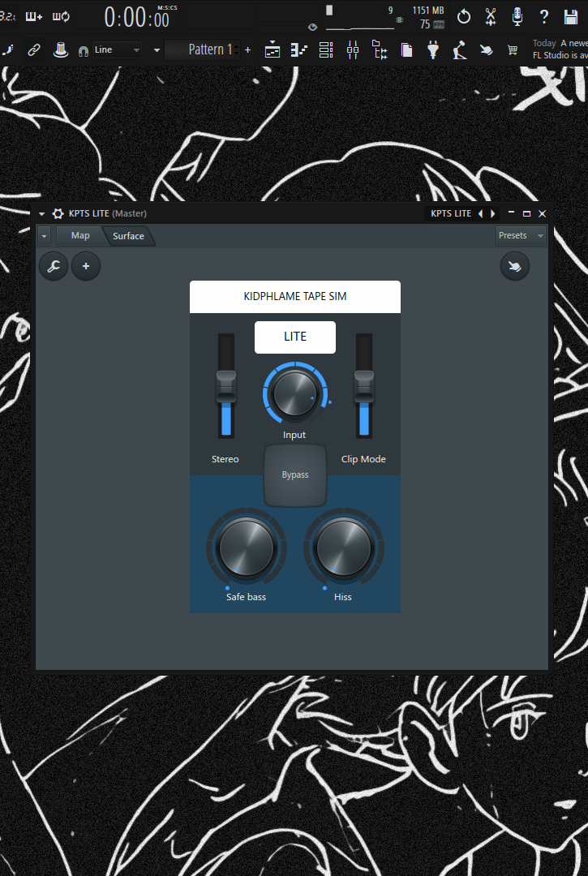Open Patcher wrench settings button
This screenshot has height=876, width=588.
tap(54, 266)
